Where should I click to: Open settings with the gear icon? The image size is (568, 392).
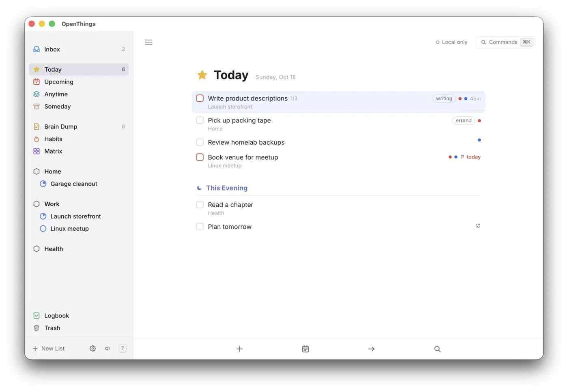click(x=93, y=349)
